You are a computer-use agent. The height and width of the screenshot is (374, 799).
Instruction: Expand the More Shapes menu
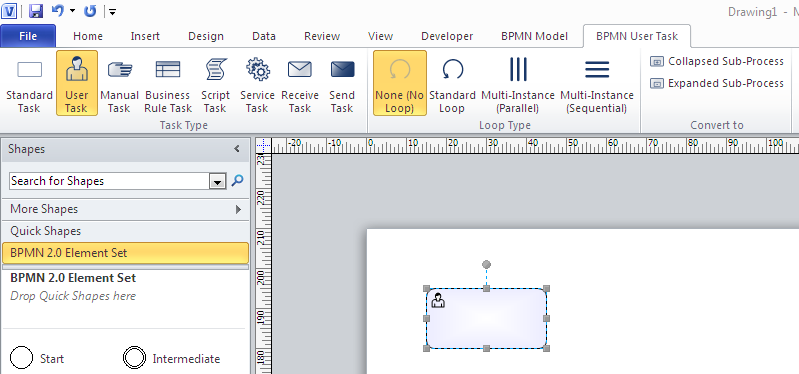[125, 209]
